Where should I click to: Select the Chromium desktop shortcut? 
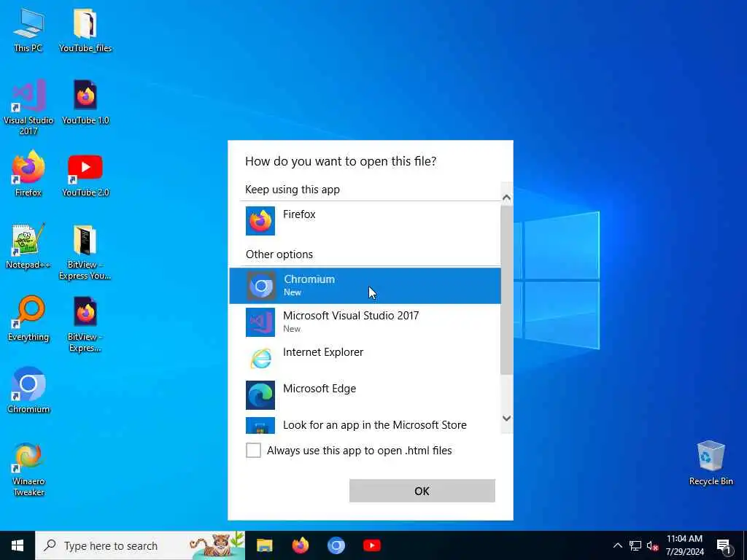click(x=28, y=390)
